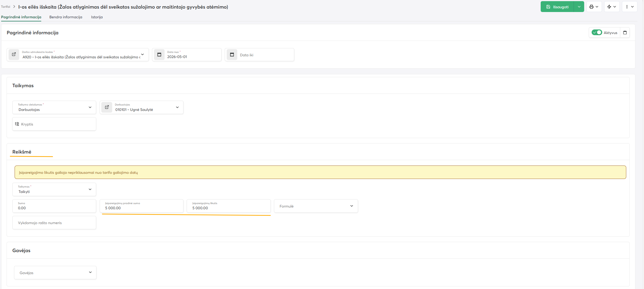Click the Kryptis tree icon
Viewport: 644px width, 289px height.
(x=17, y=124)
